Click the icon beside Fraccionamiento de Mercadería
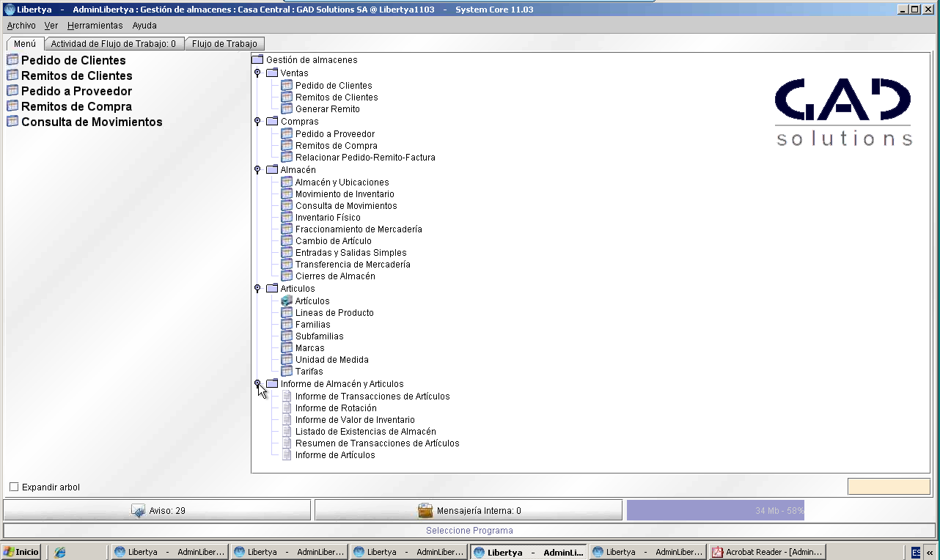The height and width of the screenshot is (560, 940). pyautogui.click(x=287, y=229)
